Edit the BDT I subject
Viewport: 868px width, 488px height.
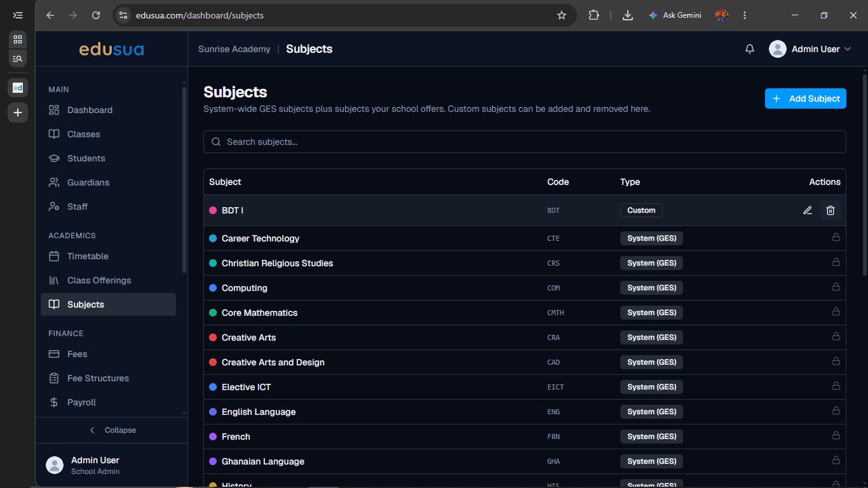[x=808, y=210]
